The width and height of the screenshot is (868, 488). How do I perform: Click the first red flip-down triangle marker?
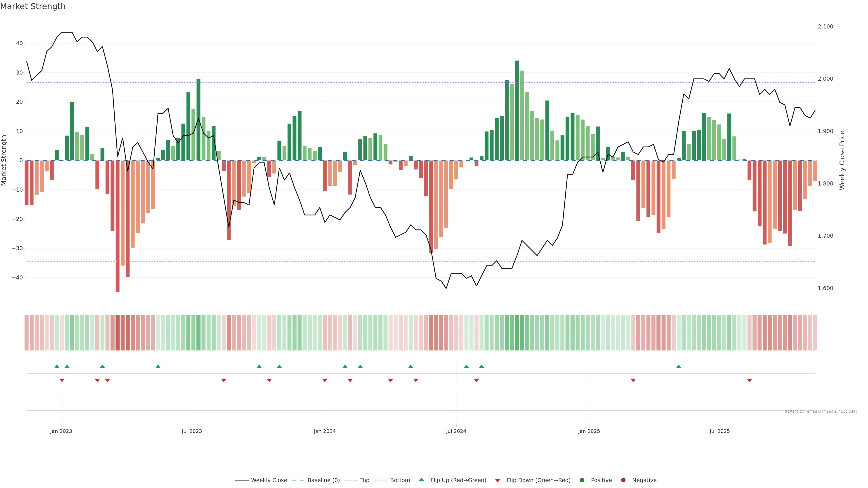(x=62, y=380)
